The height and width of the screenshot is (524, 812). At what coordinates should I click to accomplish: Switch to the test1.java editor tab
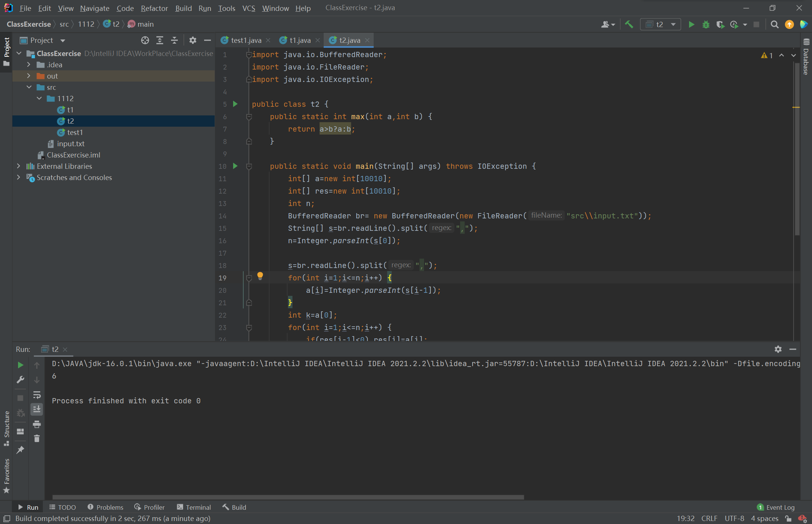245,40
